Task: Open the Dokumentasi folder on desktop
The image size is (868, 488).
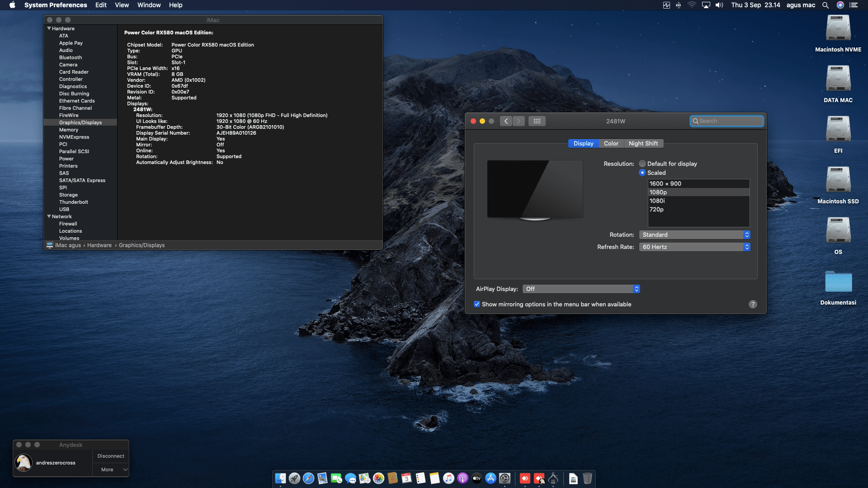Action: pyautogui.click(x=838, y=282)
